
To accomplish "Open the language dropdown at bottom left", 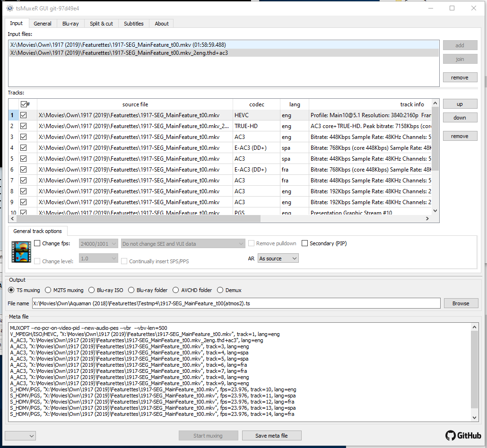I will pos(20,436).
